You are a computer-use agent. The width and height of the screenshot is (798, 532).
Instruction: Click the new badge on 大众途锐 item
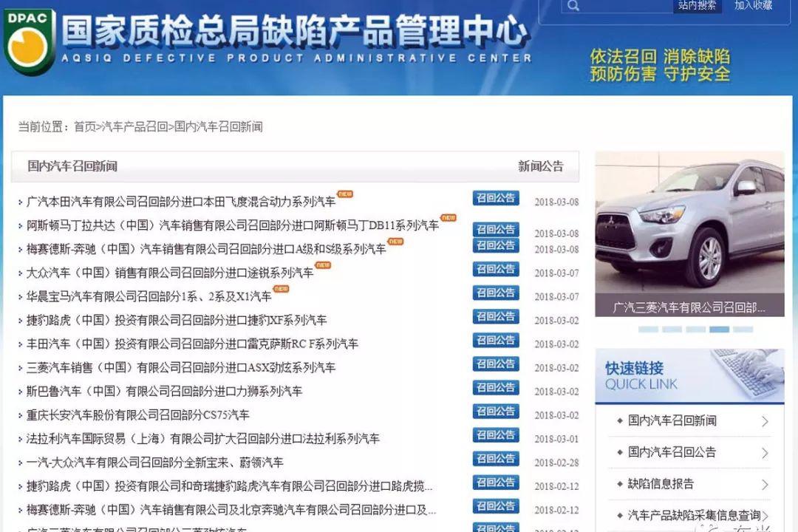click(x=323, y=265)
